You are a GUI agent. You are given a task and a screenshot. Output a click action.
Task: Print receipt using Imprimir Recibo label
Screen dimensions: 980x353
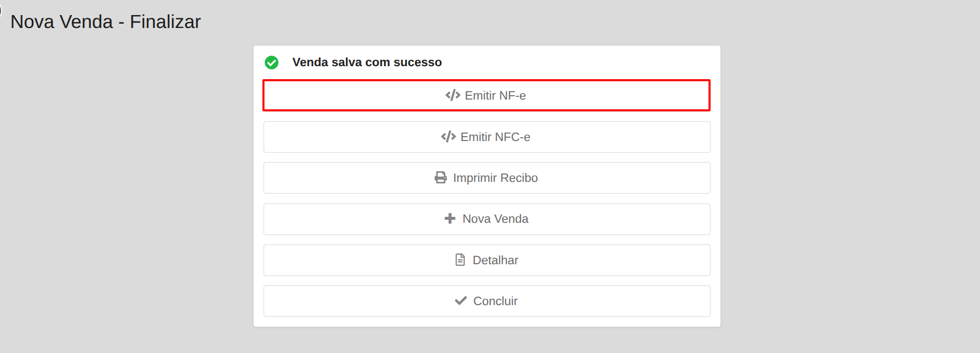point(495,178)
